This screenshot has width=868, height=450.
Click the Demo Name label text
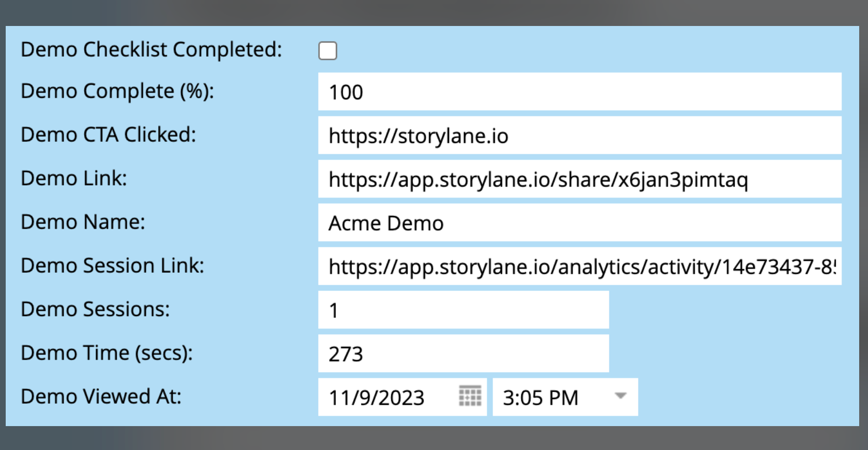83,222
